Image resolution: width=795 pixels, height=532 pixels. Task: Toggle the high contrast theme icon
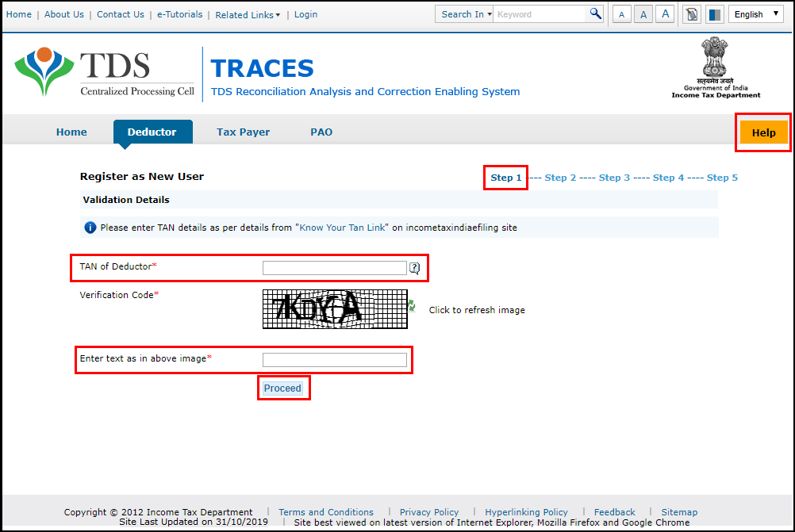tap(714, 13)
